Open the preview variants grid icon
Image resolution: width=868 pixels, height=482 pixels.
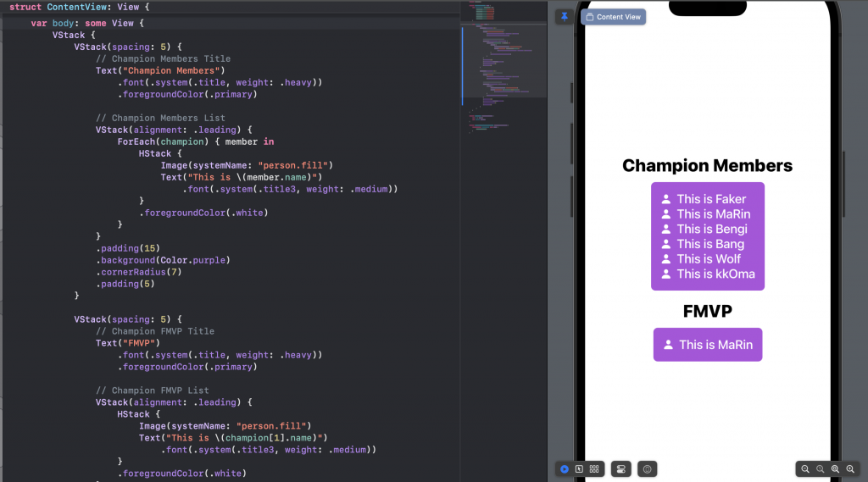594,468
